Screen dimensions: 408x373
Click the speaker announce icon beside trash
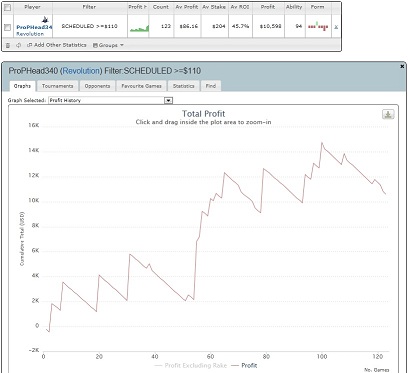pyautogui.click(x=18, y=45)
